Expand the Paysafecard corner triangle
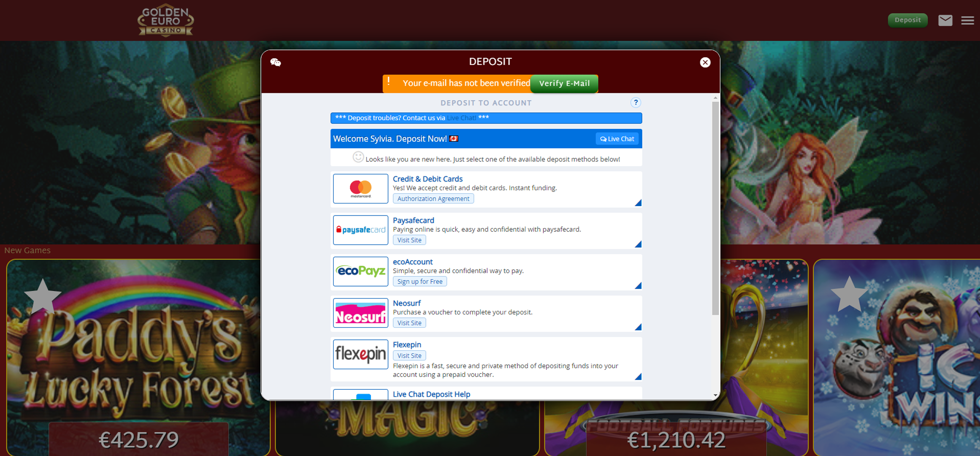This screenshot has height=456, width=980. pyautogui.click(x=638, y=244)
